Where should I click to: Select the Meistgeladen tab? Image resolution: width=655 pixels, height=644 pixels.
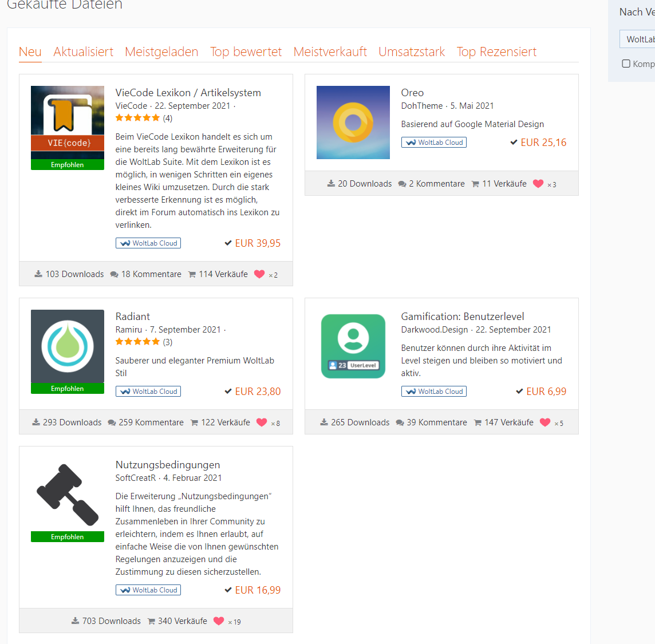click(161, 52)
